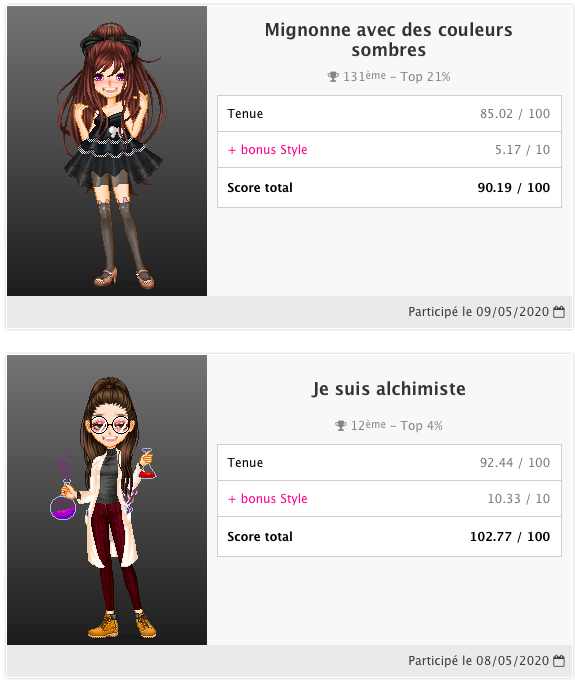Click the pink bonus Style link at 5.17
This screenshot has height=684, width=575.
pyautogui.click(x=268, y=150)
